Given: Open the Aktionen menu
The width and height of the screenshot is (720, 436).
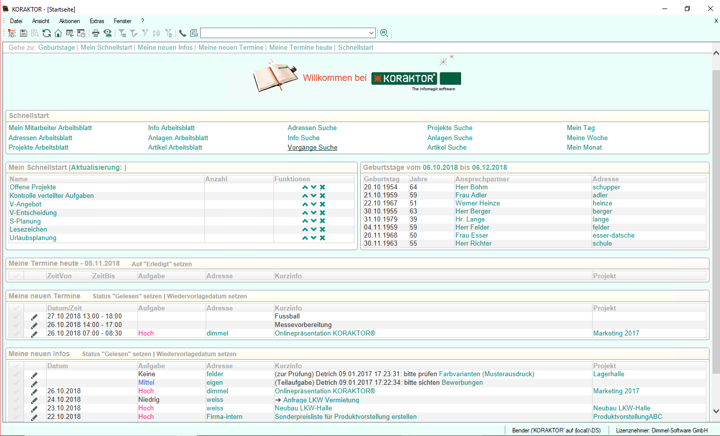Looking at the screenshot, I should (x=69, y=20).
